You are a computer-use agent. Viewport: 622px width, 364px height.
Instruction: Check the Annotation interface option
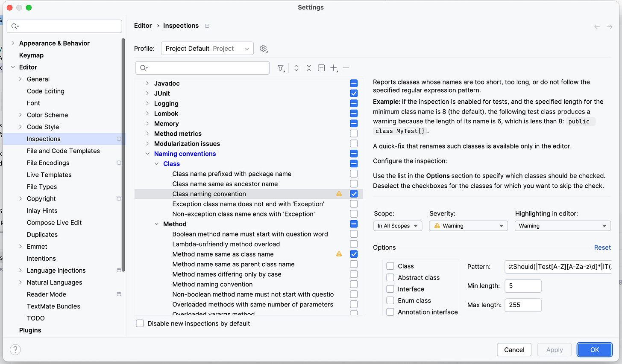[390, 312]
